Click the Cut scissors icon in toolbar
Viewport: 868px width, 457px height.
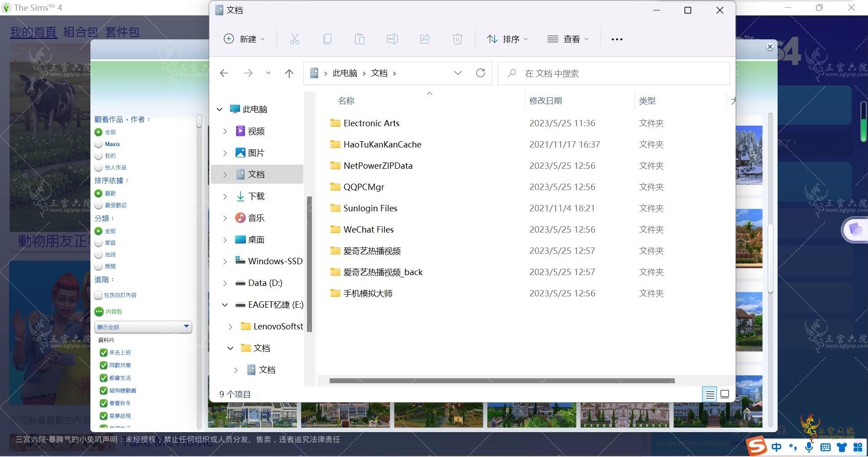(294, 39)
